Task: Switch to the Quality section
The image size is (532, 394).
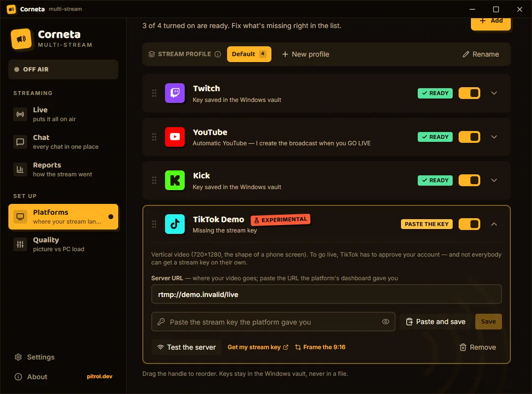Action: tap(63, 244)
